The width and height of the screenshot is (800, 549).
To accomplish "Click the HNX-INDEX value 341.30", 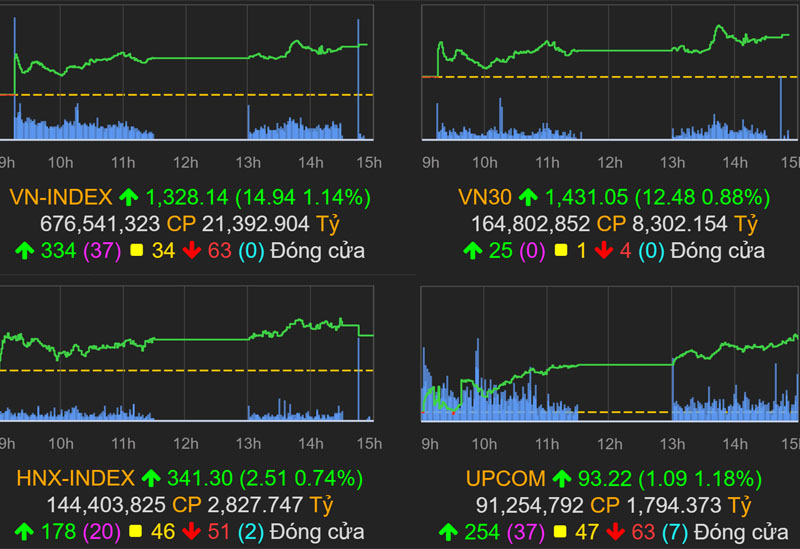I will point(200,479).
